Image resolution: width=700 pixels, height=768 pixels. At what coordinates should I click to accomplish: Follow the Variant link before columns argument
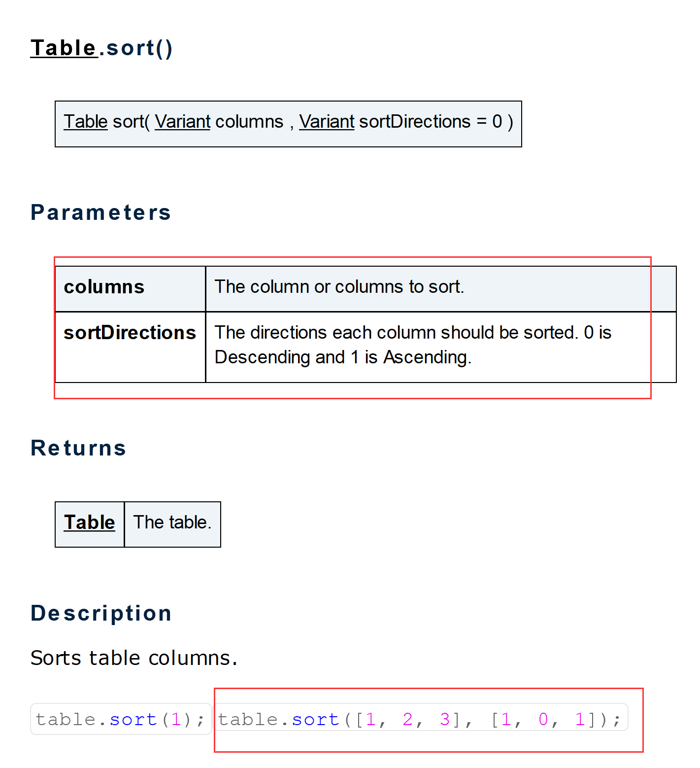(x=182, y=122)
